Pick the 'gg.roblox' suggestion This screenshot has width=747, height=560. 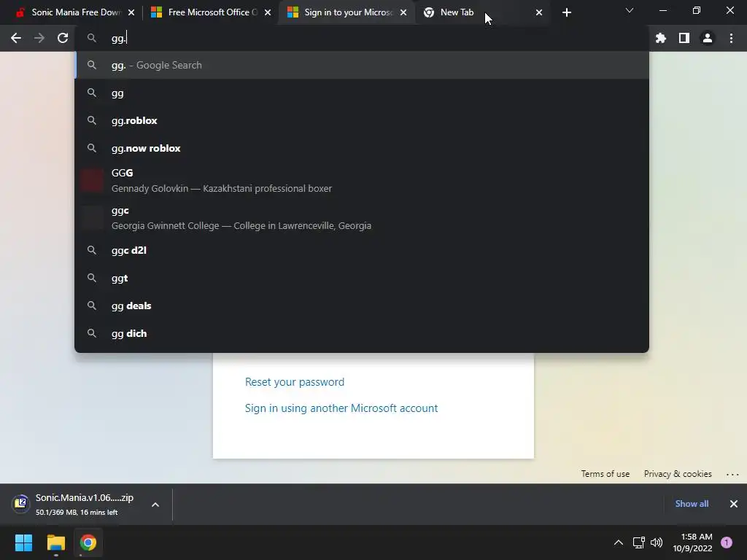362,120
